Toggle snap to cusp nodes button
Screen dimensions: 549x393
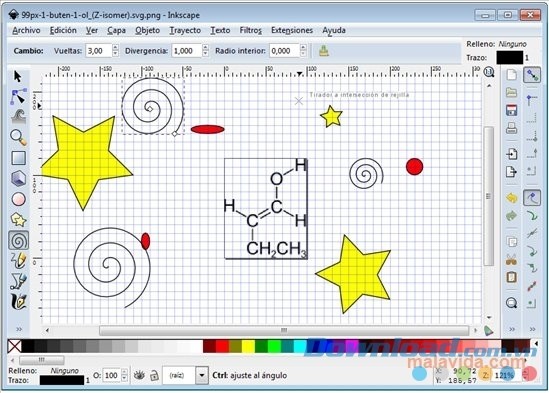[x=532, y=251]
